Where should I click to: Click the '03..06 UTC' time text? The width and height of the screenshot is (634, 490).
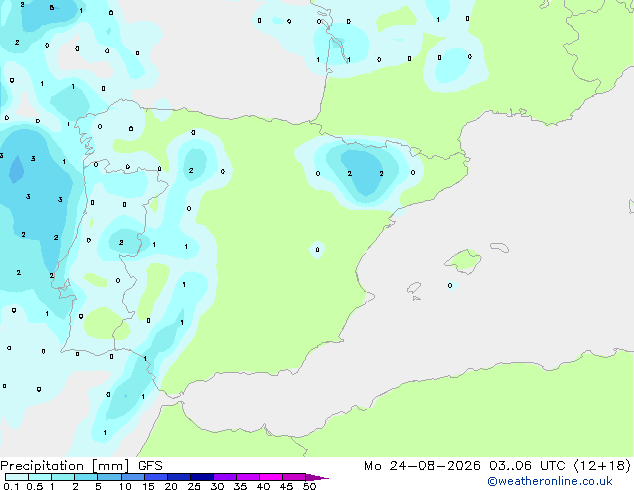tap(527, 466)
